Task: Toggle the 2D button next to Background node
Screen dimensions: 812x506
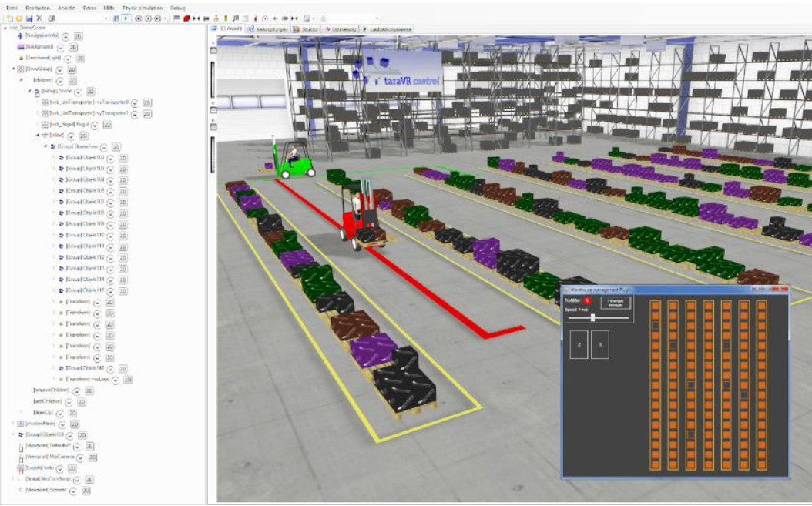Action: pyautogui.click(x=72, y=47)
